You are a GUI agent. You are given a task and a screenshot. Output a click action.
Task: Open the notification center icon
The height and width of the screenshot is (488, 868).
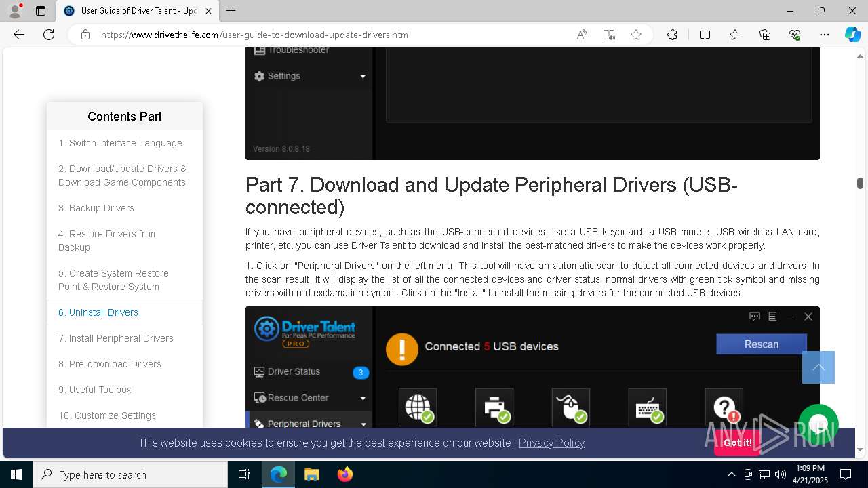pyautogui.click(x=846, y=474)
